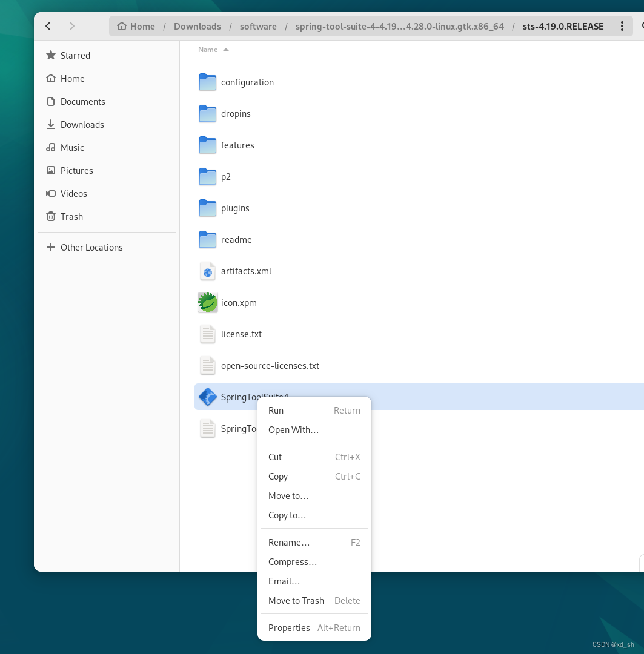Go forward with the right arrow button

click(71, 26)
